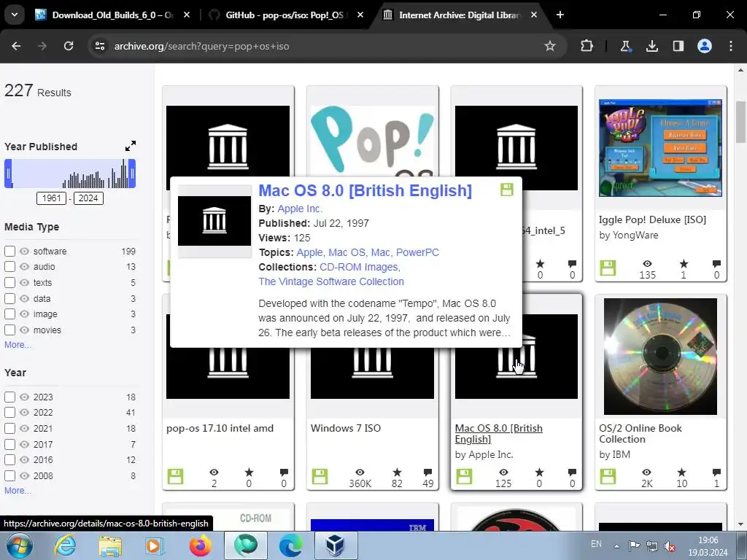747x560 pixels.
Task: Click the address bar URL
Action: (201, 46)
